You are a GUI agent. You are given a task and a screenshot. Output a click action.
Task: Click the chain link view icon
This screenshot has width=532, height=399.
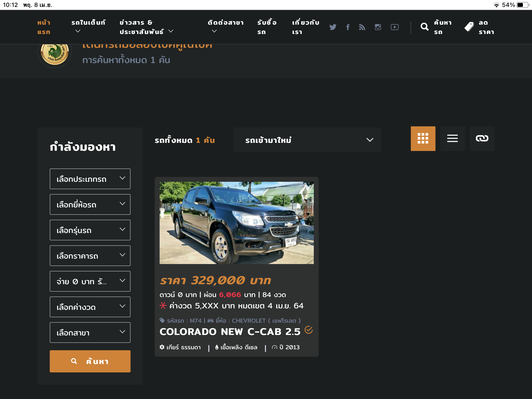click(x=482, y=139)
